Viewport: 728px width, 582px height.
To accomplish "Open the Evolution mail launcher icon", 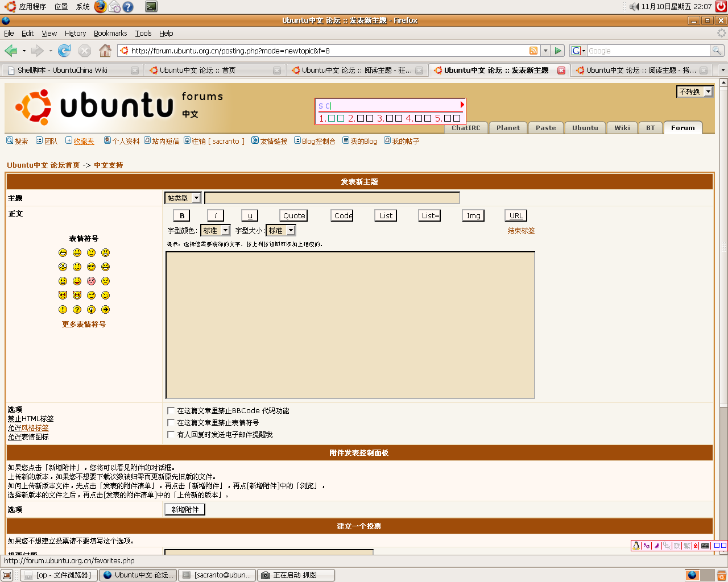I will [x=114, y=6].
